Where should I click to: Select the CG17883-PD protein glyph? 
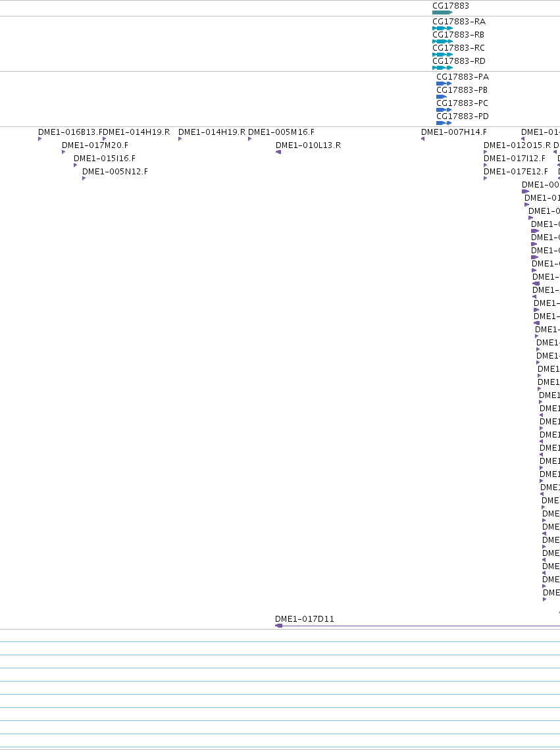click(444, 124)
